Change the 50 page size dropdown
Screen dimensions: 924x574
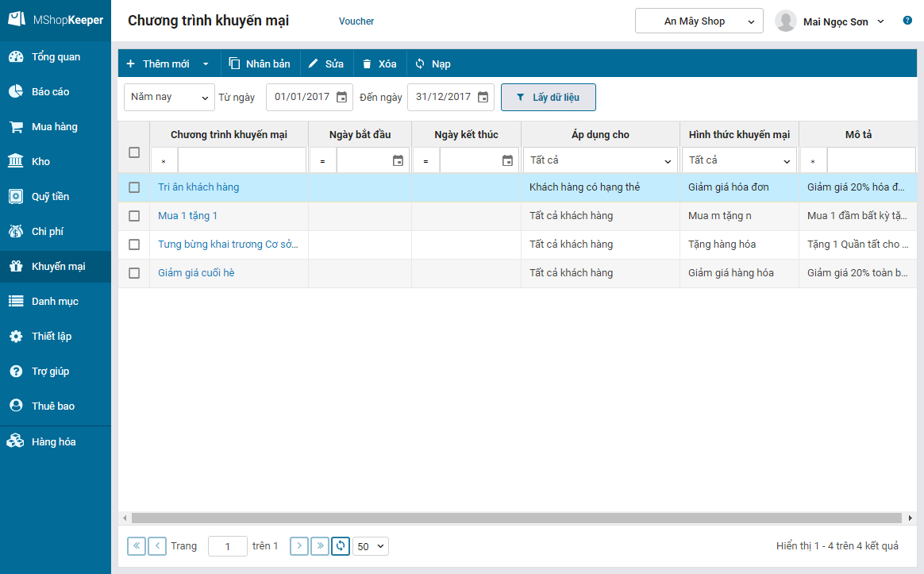(371, 546)
